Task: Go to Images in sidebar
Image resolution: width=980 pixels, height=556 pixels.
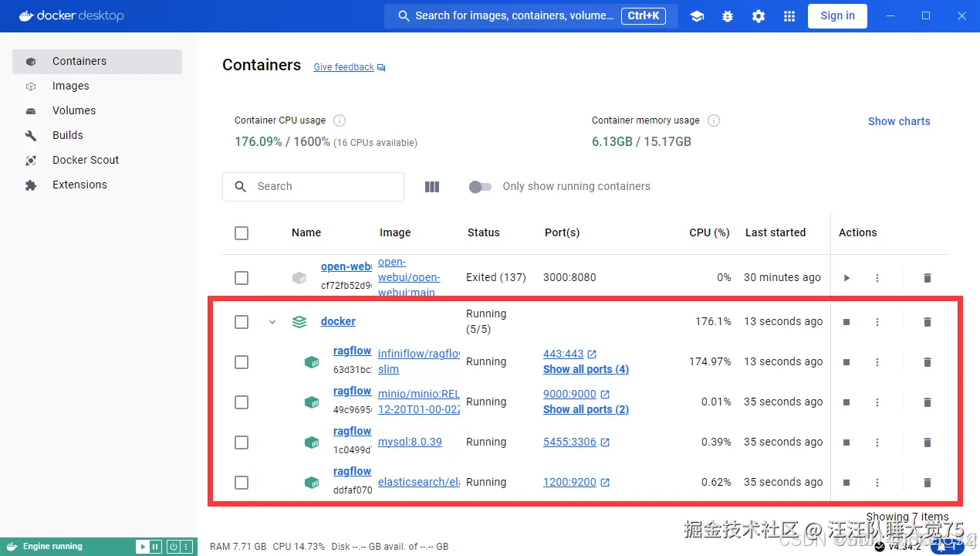Action: (97, 86)
